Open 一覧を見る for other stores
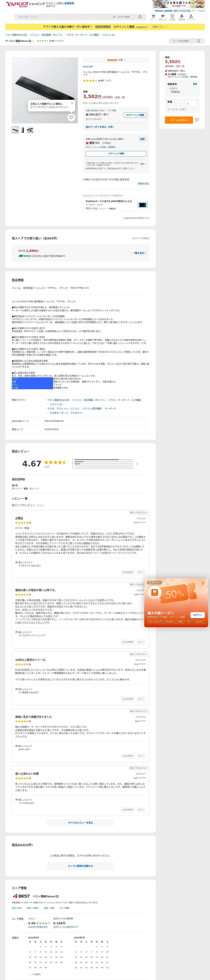 (x=139, y=253)
